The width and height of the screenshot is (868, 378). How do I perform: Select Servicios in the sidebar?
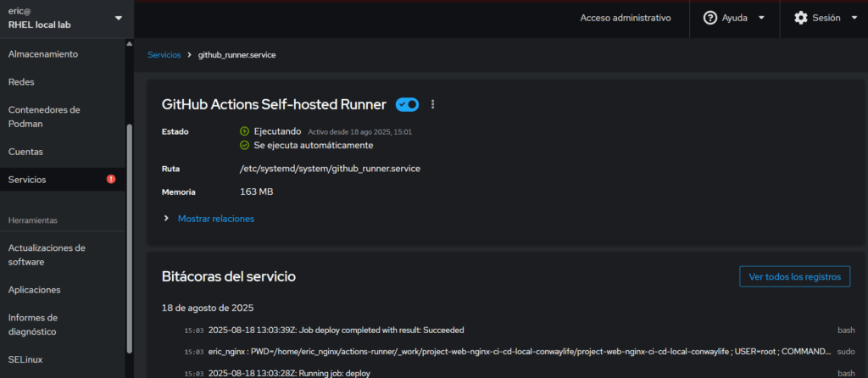click(x=63, y=180)
